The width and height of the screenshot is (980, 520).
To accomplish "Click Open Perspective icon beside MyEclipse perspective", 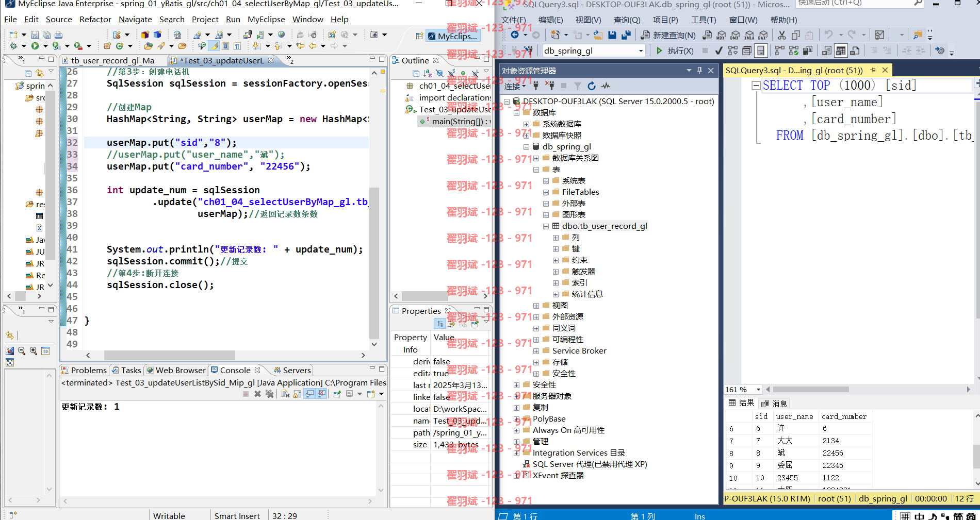I will pyautogui.click(x=419, y=36).
